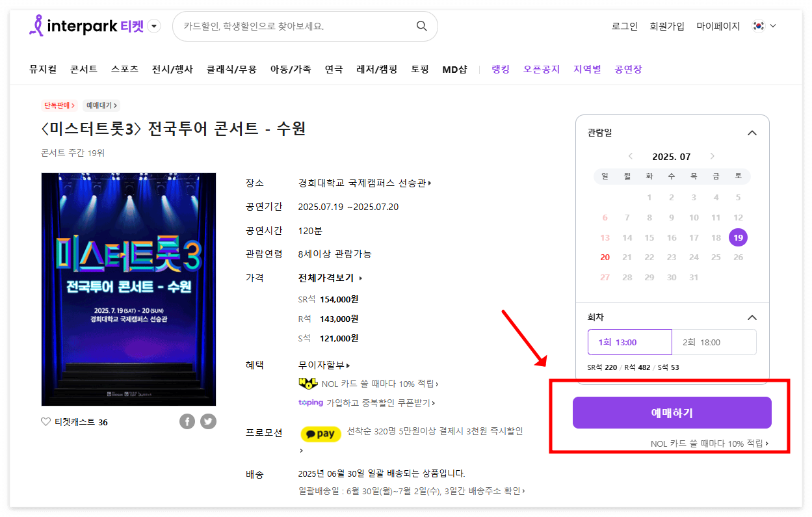This screenshot has height=517, width=812.
Task: Select date 19 in the calendar
Action: 738,237
